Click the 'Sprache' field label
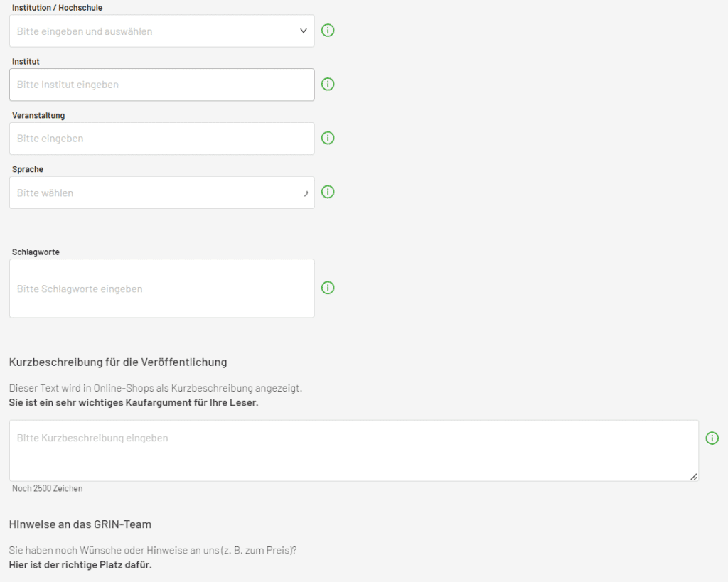Viewport: 728px width, 582px height. coord(28,169)
